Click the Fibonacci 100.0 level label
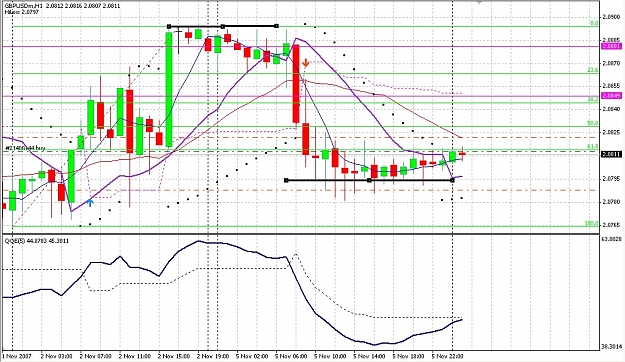The width and height of the screenshot is (625, 362). click(x=592, y=224)
